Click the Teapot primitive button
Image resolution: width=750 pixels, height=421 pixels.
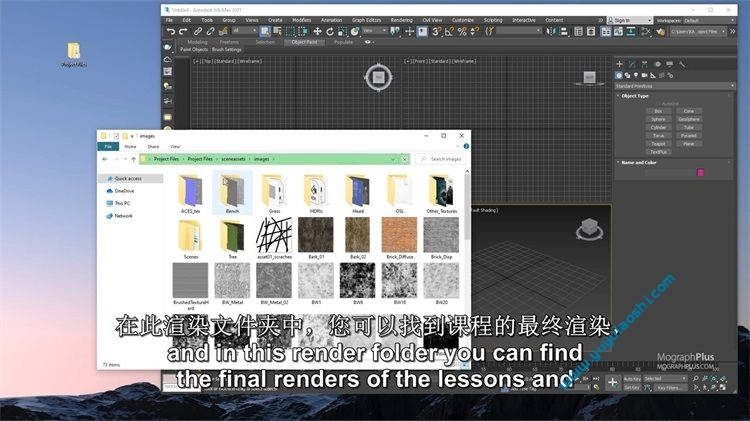[x=659, y=144]
